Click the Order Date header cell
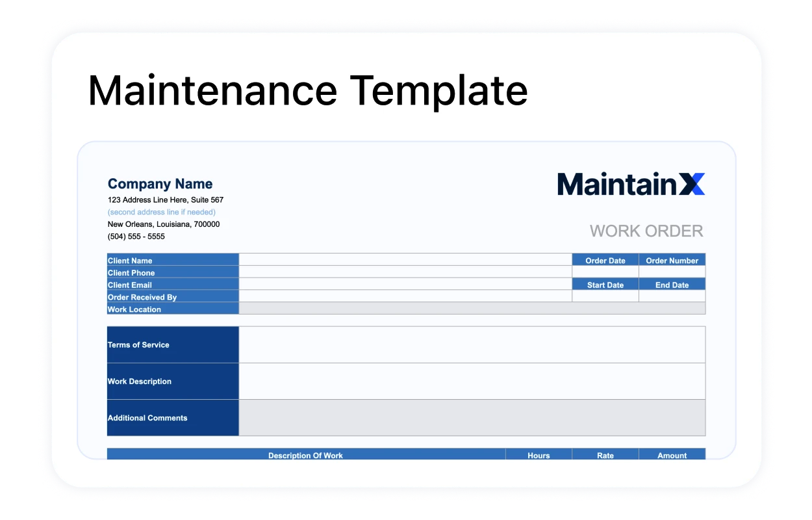This screenshot has width=812, height=520. [606, 260]
